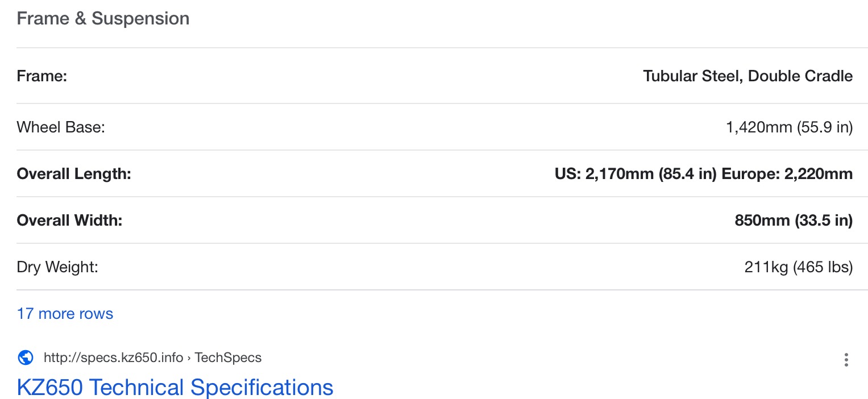The height and width of the screenshot is (399, 868).
Task: Select the Overall Width: row label
Action: 69,221
